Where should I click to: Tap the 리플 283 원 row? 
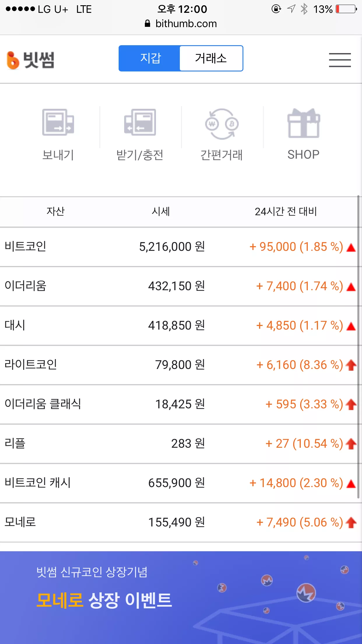coord(179,444)
